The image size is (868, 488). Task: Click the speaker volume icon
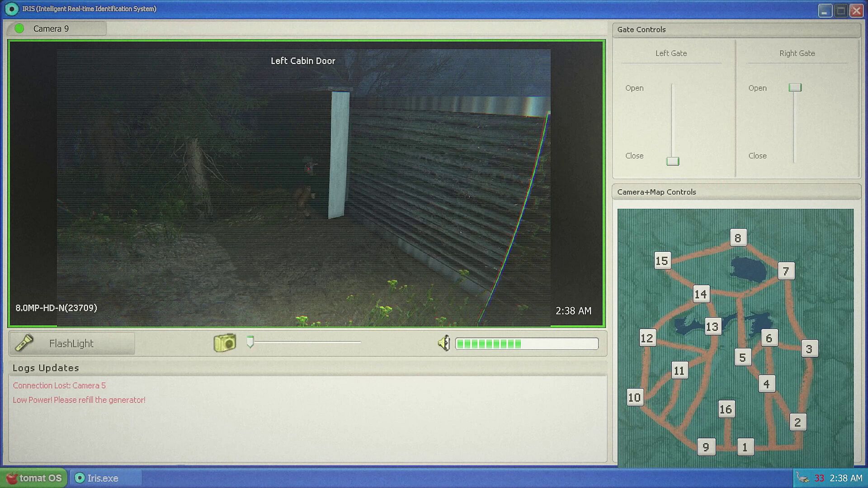(x=444, y=343)
